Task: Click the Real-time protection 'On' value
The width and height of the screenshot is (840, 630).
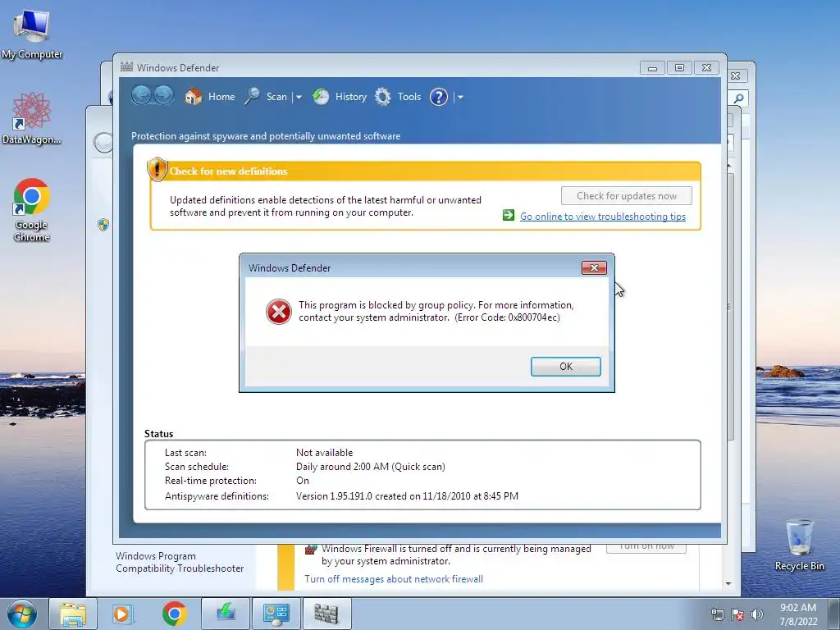Action: point(303,481)
